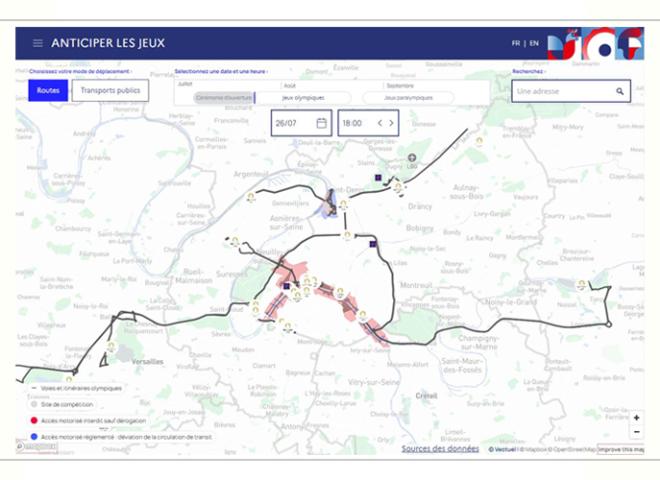Select venue marker near Versailles
Image resolution: width=660 pixels, height=480 pixels.
(x=111, y=347)
